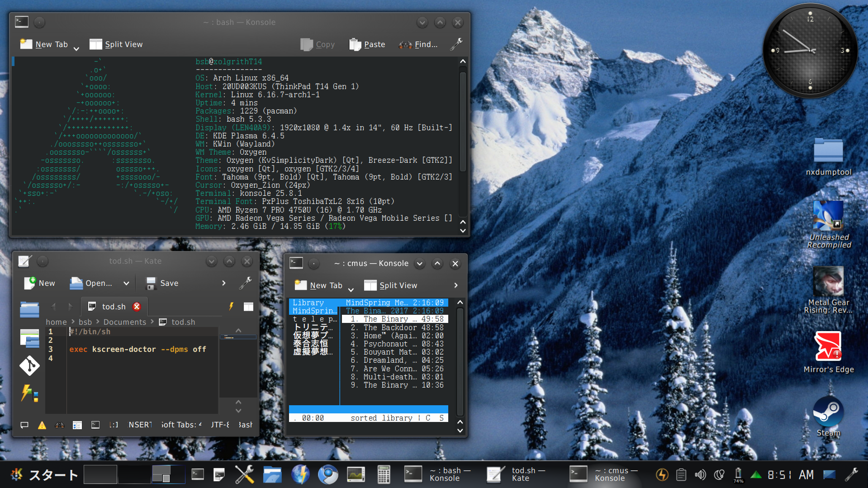Show Kate's diagnostics warning triangle panel
Image resolution: width=868 pixels, height=488 pixels.
pos(42,425)
